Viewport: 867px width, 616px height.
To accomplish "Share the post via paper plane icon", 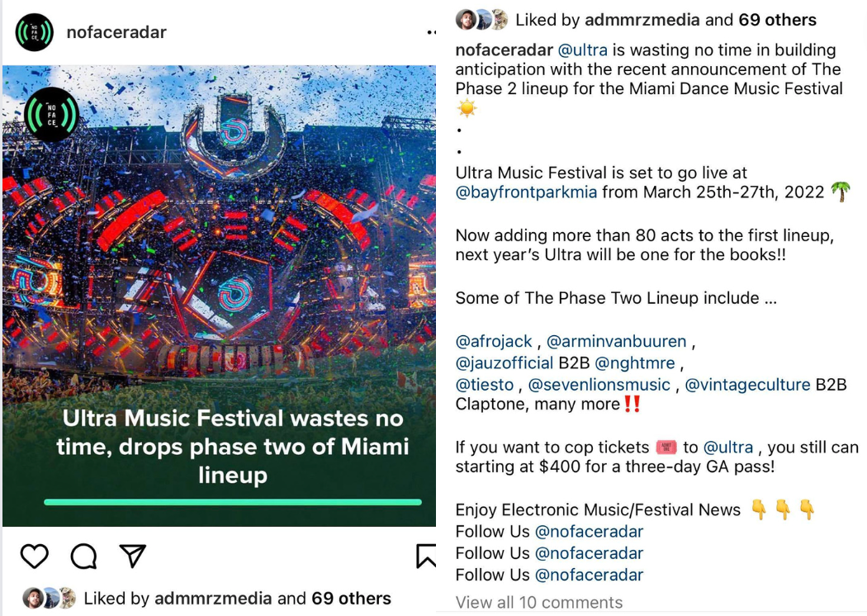I will [133, 556].
